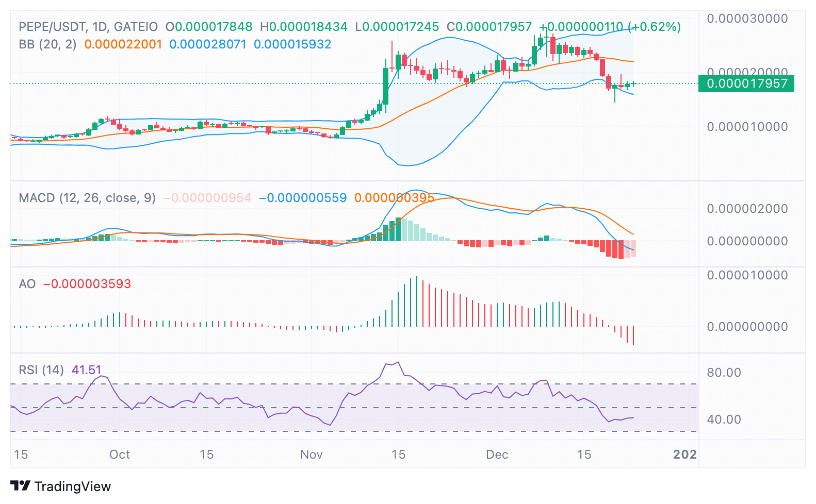The width and height of the screenshot is (816, 504).
Task: Click the MACD (12, 26, close, 9) label
Action: (87, 198)
